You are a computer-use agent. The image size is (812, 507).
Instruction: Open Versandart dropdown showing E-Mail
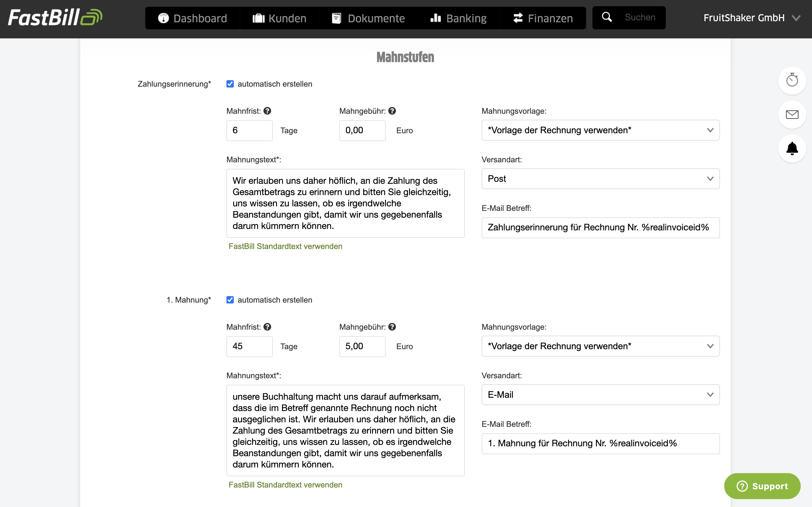(601, 395)
